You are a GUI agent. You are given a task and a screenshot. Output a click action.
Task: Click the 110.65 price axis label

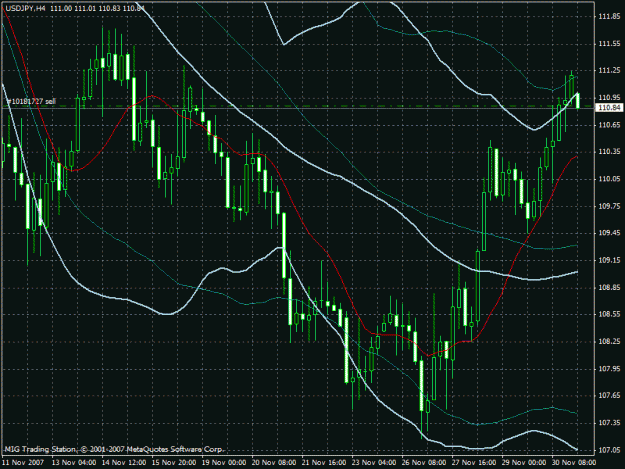pyautogui.click(x=609, y=125)
